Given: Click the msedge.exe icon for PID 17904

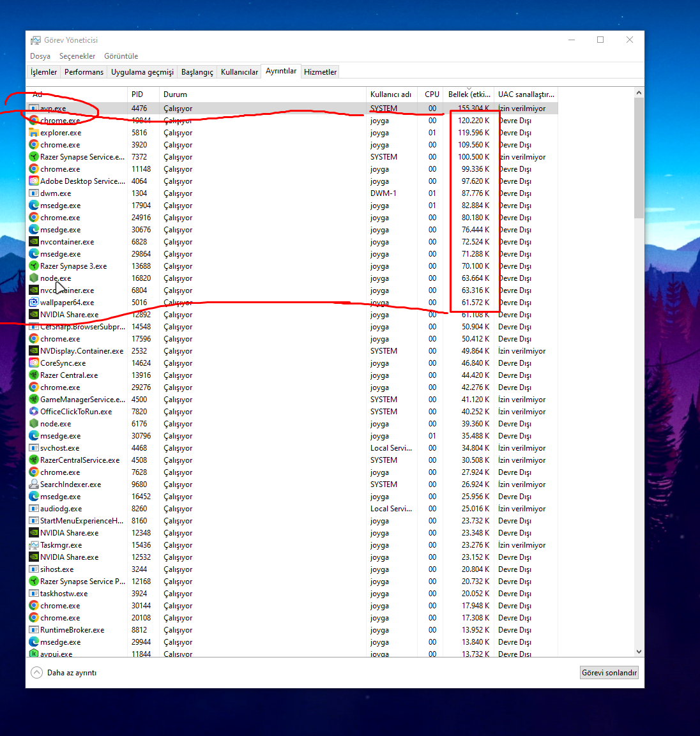Looking at the screenshot, I should (x=33, y=206).
